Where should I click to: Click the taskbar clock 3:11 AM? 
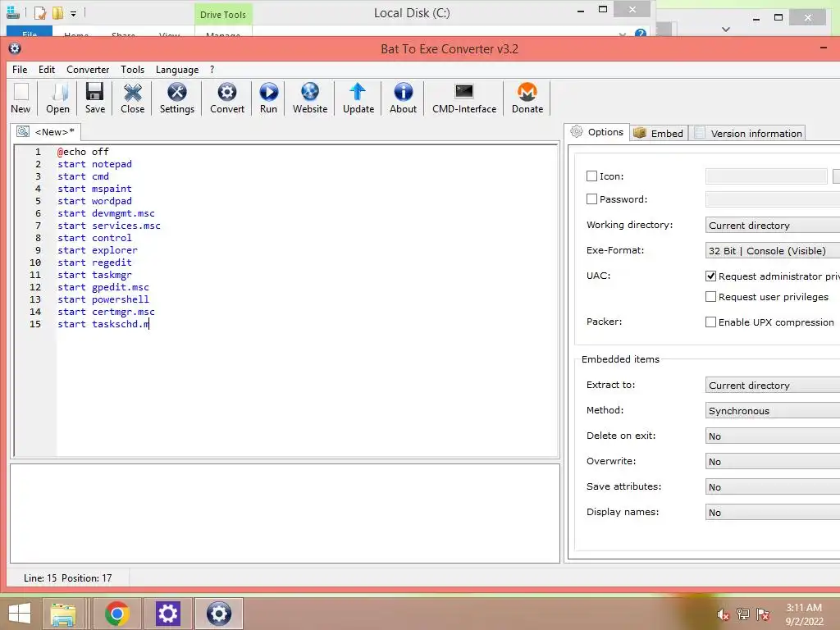[x=804, y=608]
